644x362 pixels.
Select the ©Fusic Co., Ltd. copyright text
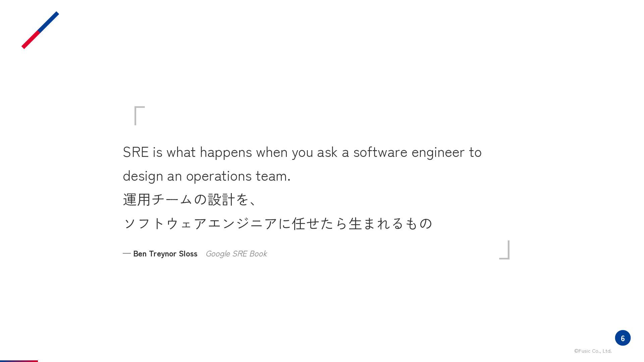tap(593, 351)
